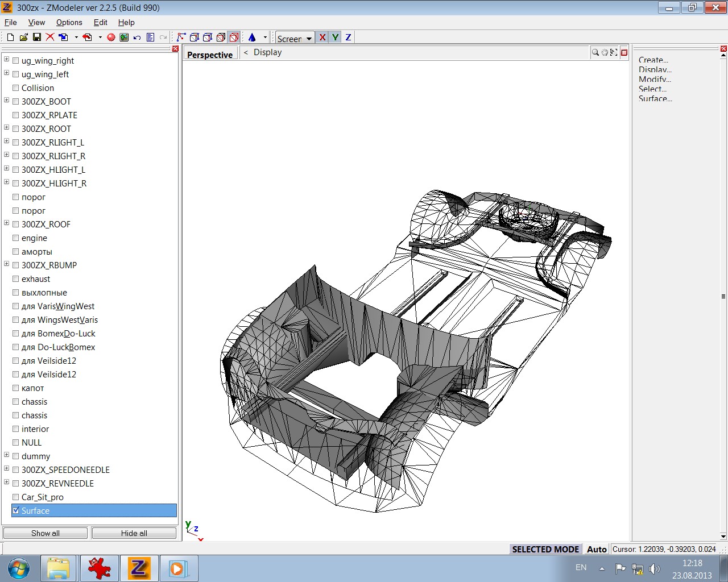Expand the 300ZX_BOOT tree node
The width and height of the screenshot is (728, 582).
pyautogui.click(x=7, y=101)
